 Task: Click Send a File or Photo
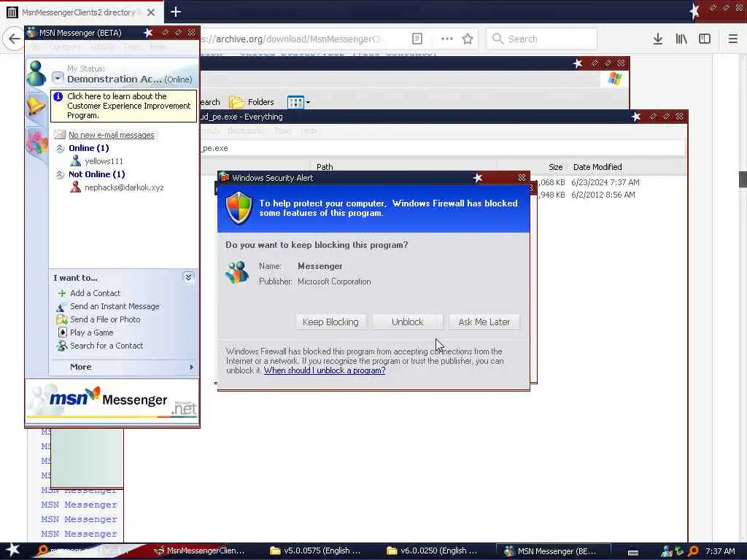point(105,319)
